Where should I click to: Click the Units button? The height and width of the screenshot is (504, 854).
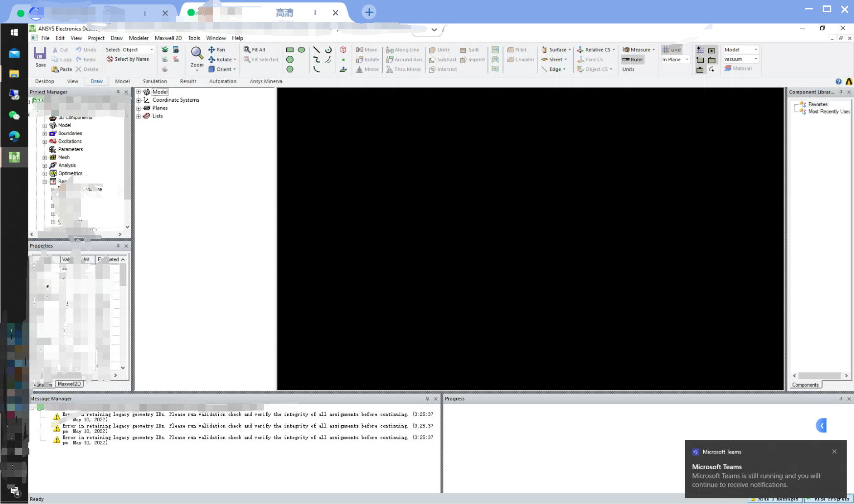[x=628, y=69]
